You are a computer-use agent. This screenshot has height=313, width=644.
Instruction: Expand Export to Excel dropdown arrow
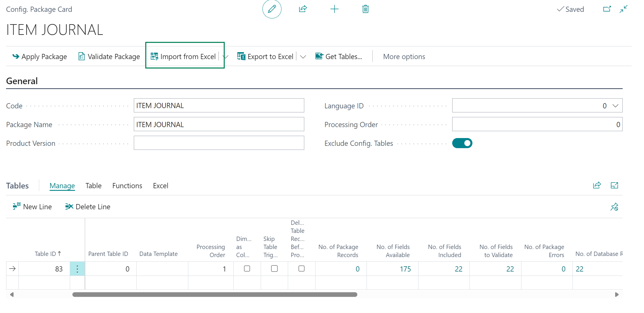pyautogui.click(x=303, y=57)
